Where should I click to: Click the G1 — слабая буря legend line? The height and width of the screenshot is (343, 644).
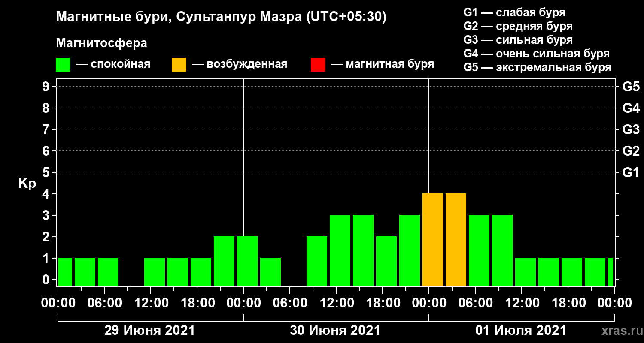coord(514,12)
